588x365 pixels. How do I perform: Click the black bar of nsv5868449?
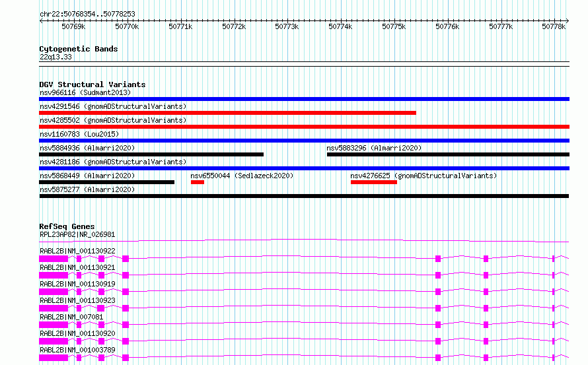(x=106, y=182)
